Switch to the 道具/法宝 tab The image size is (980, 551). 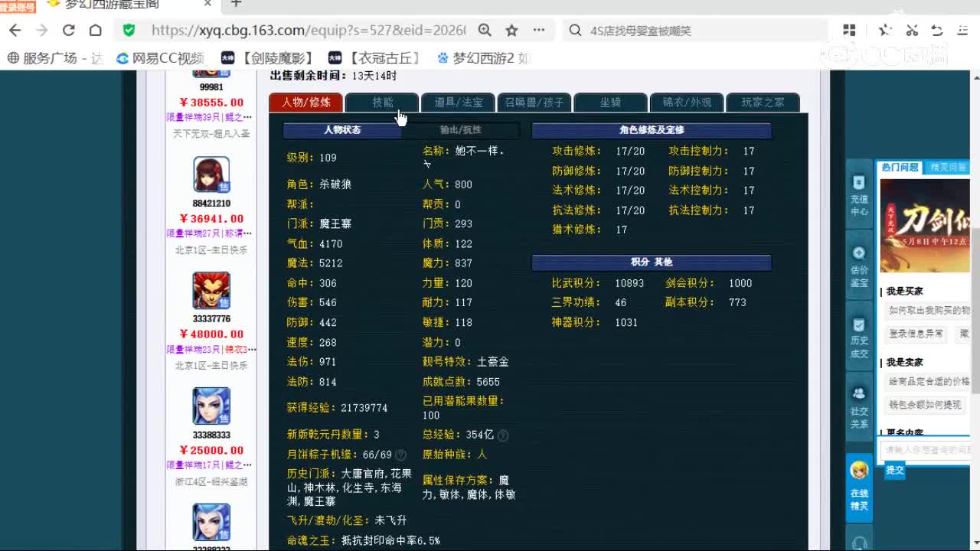pyautogui.click(x=459, y=103)
